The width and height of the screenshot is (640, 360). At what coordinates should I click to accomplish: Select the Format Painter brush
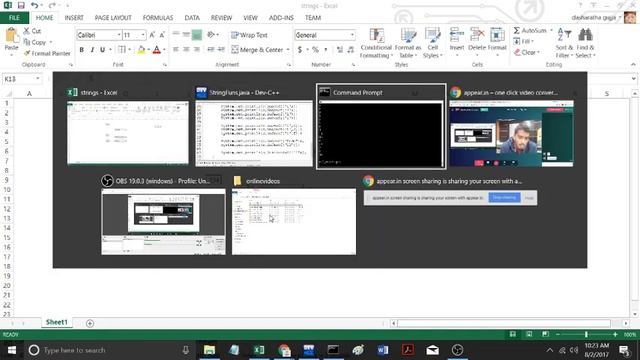click(x=27, y=53)
